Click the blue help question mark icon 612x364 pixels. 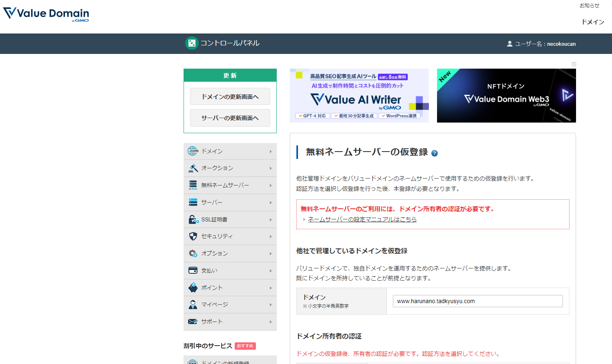(435, 153)
